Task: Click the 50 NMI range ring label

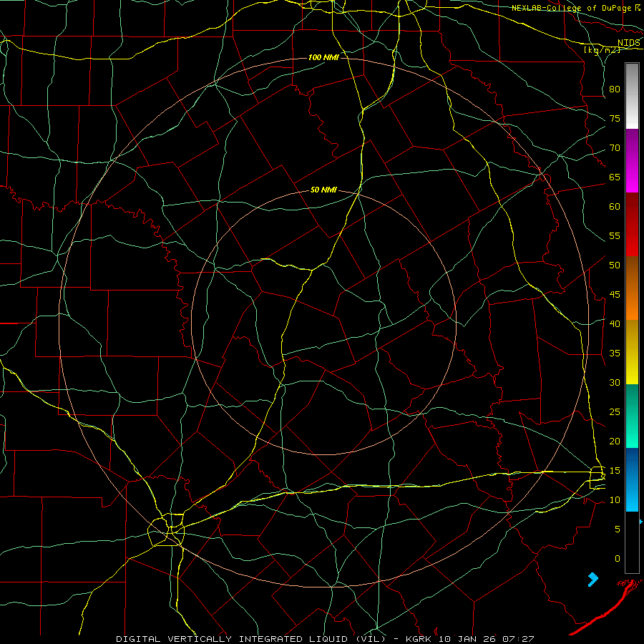Action: point(323,190)
